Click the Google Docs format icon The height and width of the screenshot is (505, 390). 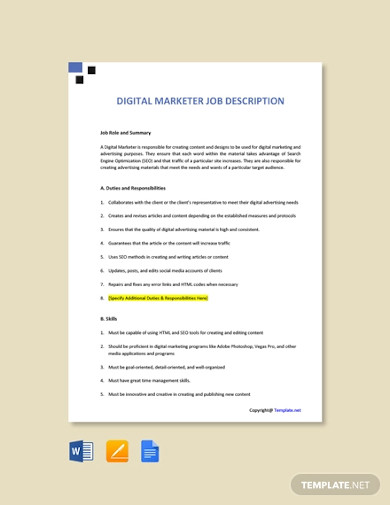(x=150, y=451)
